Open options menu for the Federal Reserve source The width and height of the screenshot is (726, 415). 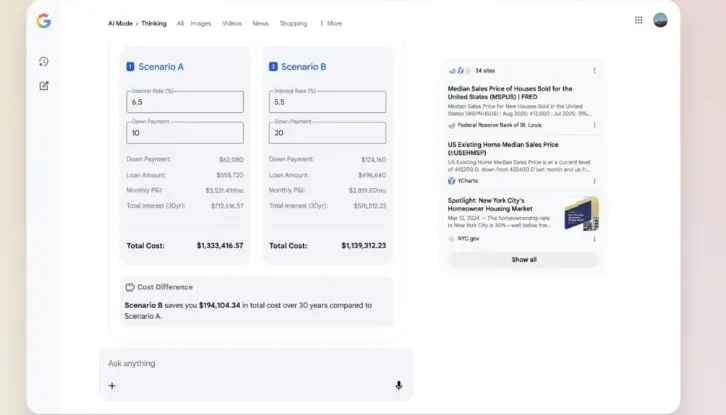point(594,125)
